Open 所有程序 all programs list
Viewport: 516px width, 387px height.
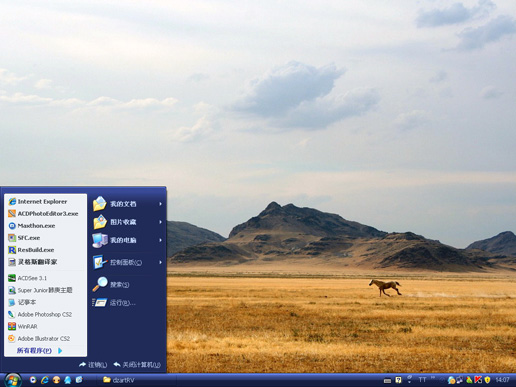39,350
